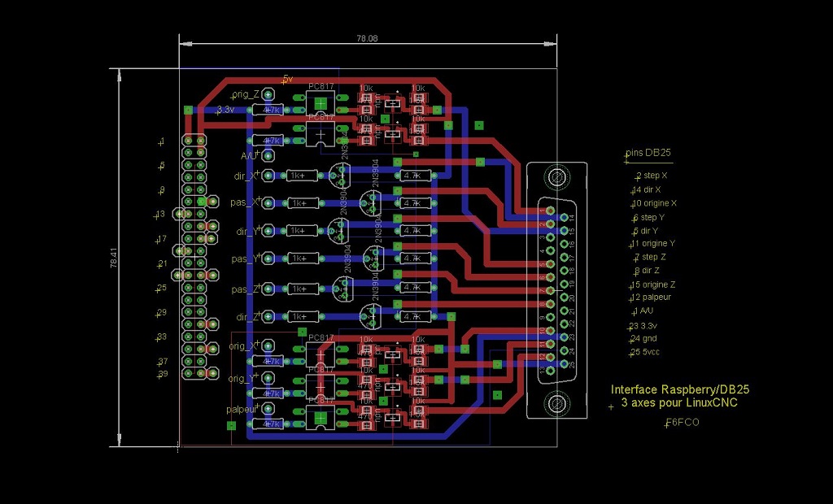Image resolution: width=833 pixels, height=504 pixels.
Task: Select the 1k resistor in the pas_Y row
Action: click(303, 259)
